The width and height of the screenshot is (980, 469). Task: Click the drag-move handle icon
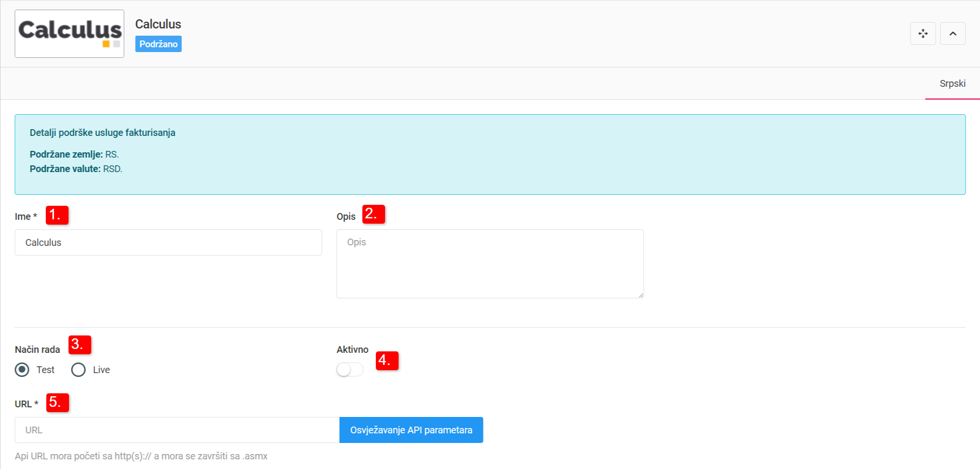(923, 34)
